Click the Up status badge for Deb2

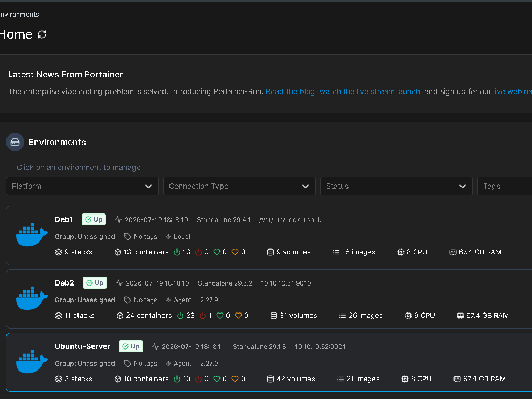[x=95, y=283]
